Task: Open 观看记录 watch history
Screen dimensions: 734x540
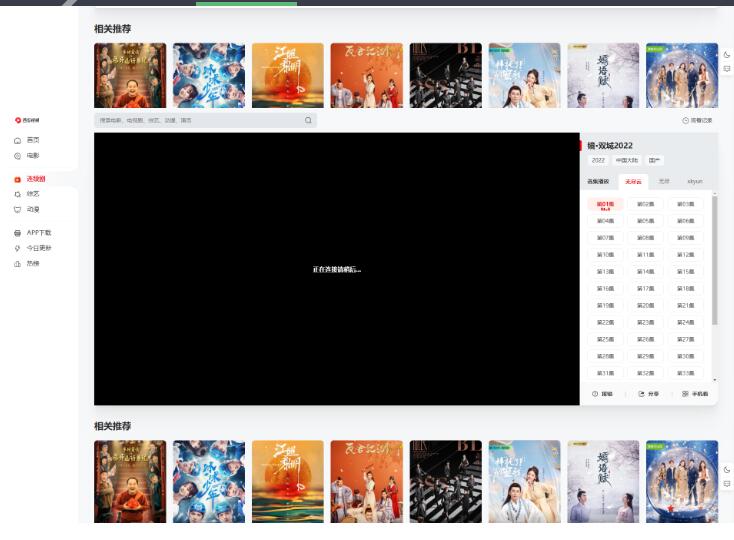Action: (697, 120)
